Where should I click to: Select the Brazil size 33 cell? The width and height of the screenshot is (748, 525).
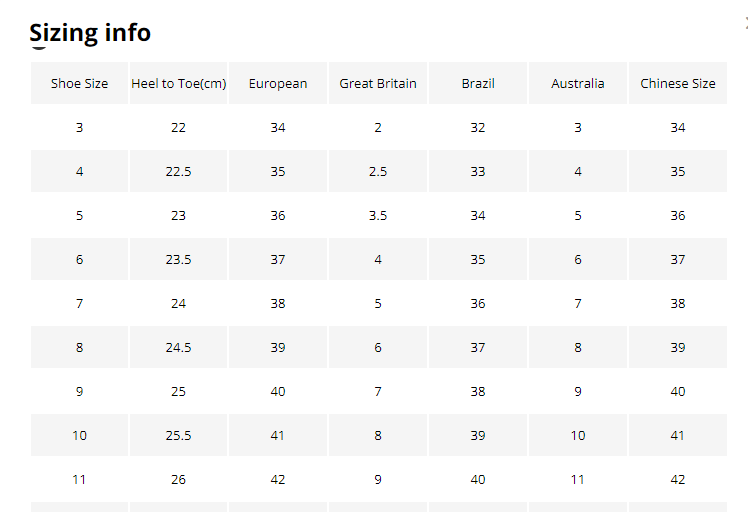pos(478,172)
